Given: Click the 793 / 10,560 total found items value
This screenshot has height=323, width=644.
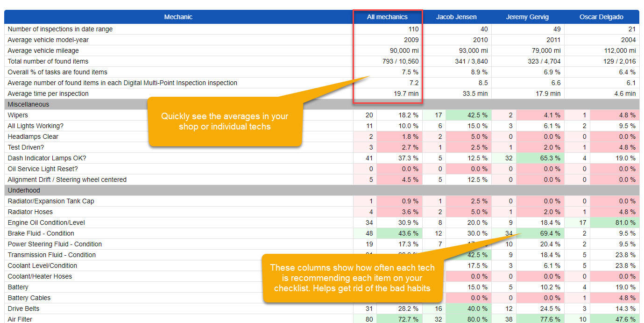Looking at the screenshot, I should click(x=400, y=61).
